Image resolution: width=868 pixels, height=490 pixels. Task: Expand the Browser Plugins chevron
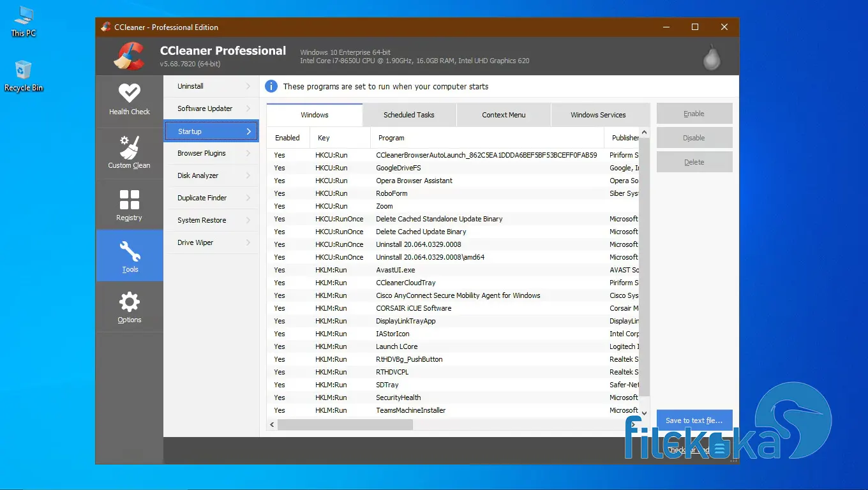(248, 153)
